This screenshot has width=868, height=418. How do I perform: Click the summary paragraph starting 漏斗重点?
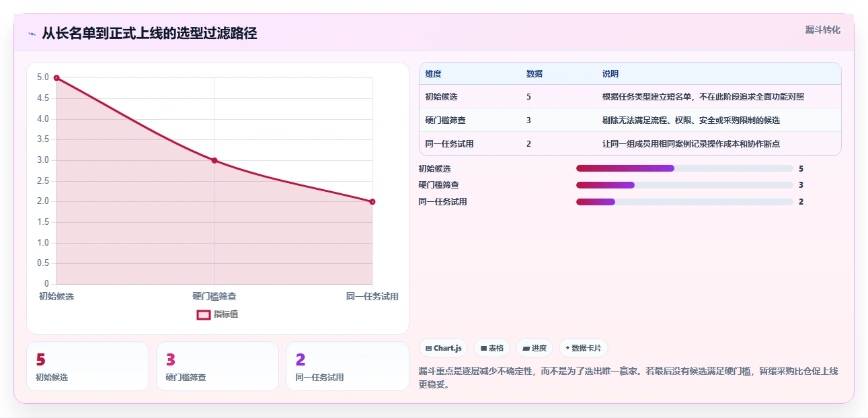[x=628, y=378]
